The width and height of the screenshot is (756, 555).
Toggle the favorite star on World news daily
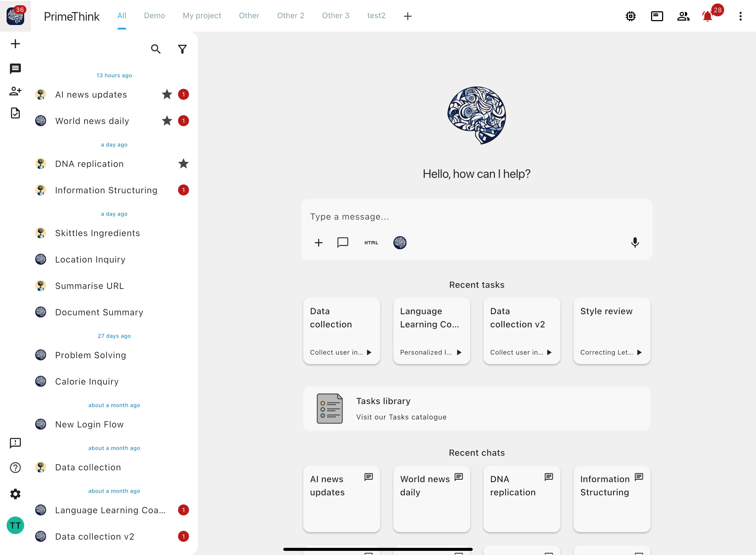pyautogui.click(x=167, y=121)
